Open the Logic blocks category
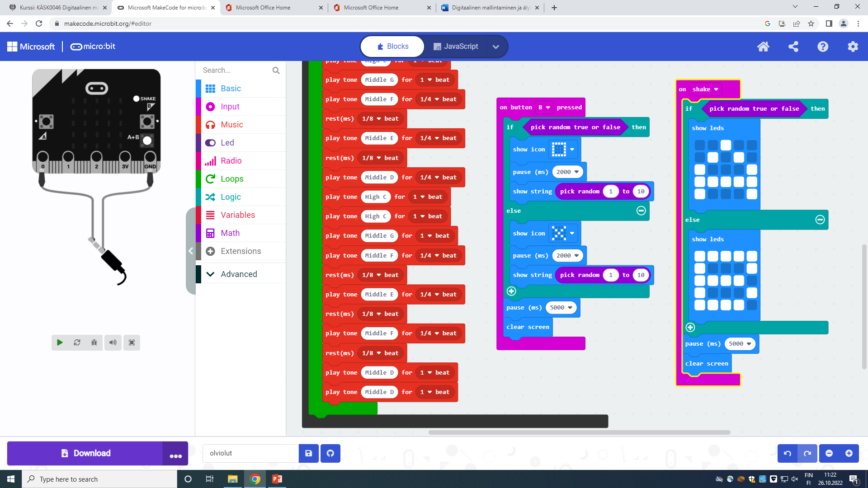The image size is (868, 488). (x=231, y=197)
